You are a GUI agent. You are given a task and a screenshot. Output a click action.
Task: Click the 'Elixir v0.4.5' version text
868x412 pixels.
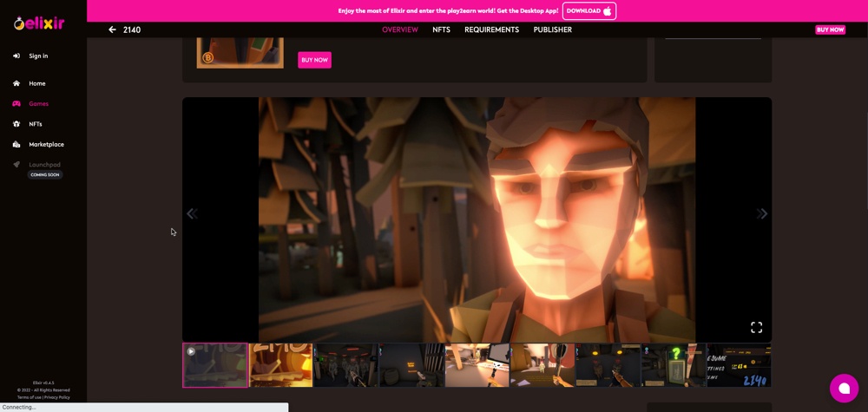click(43, 383)
